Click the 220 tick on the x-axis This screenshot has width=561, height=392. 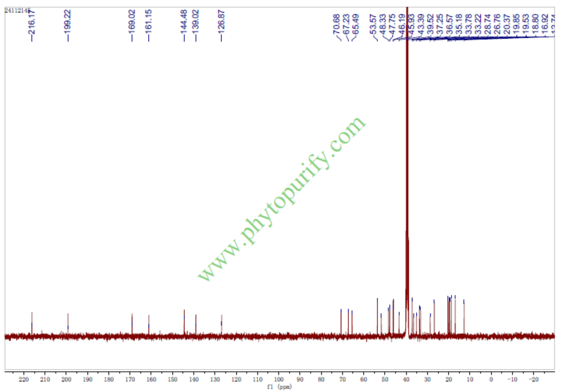click(23, 380)
